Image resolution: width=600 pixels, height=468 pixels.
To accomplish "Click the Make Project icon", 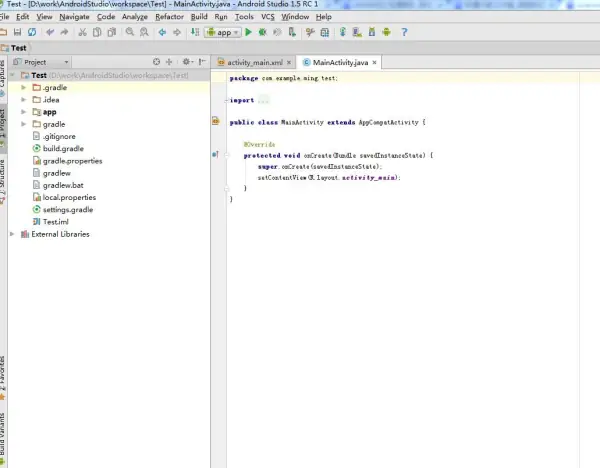I will click(195, 32).
